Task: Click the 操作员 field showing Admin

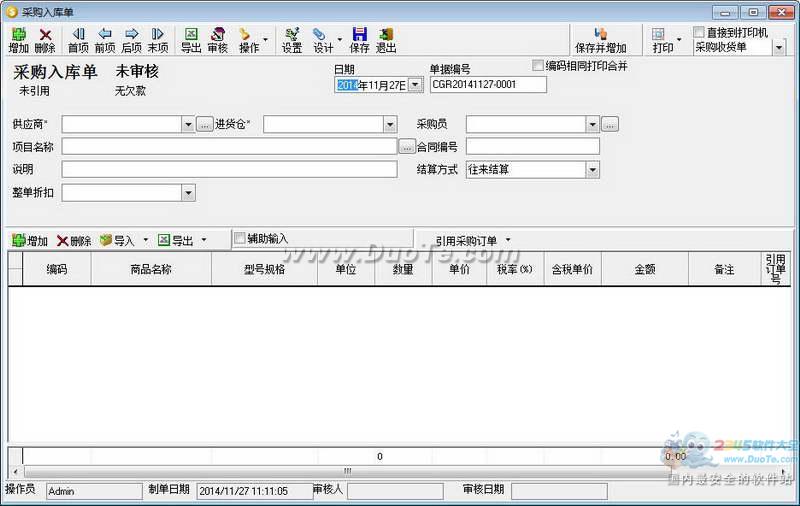Action: tap(94, 491)
